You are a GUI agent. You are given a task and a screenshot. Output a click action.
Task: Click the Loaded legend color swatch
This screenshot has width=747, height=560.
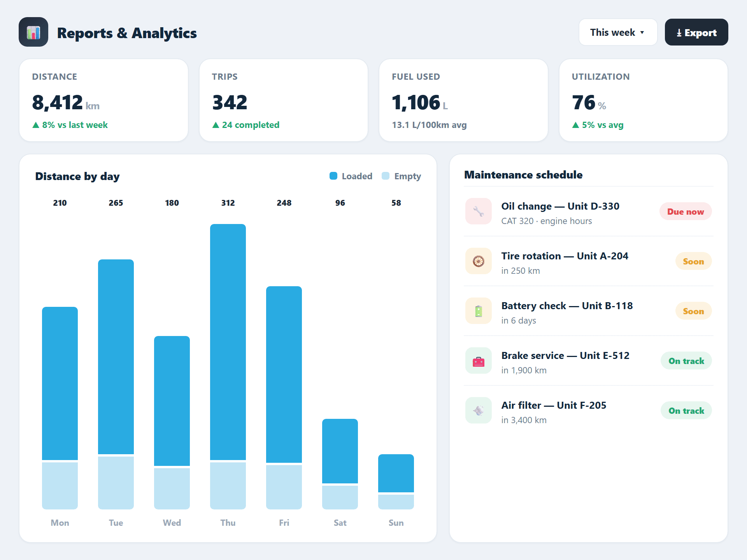click(333, 176)
